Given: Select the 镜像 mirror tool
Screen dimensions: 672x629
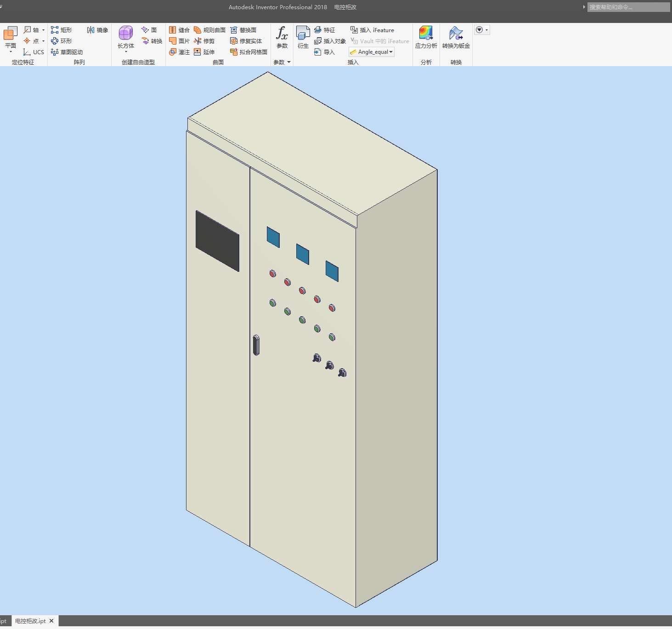Looking at the screenshot, I should [97, 30].
